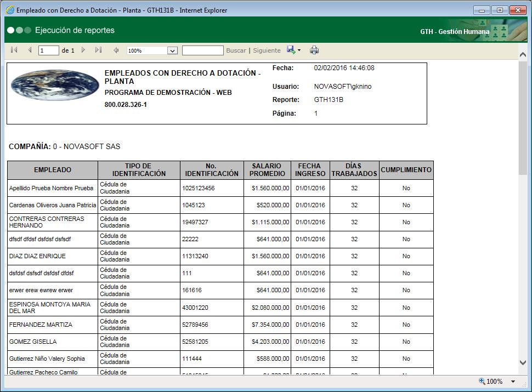532x392 pixels.
Task: Select employee ESPINOSA MONTOYA MARIA DEL MAR
Action: (50, 308)
